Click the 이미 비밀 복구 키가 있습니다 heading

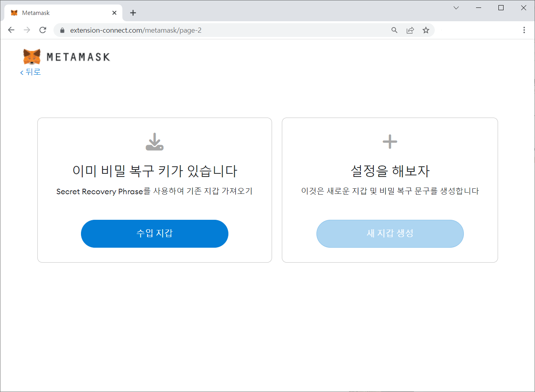pos(155,171)
